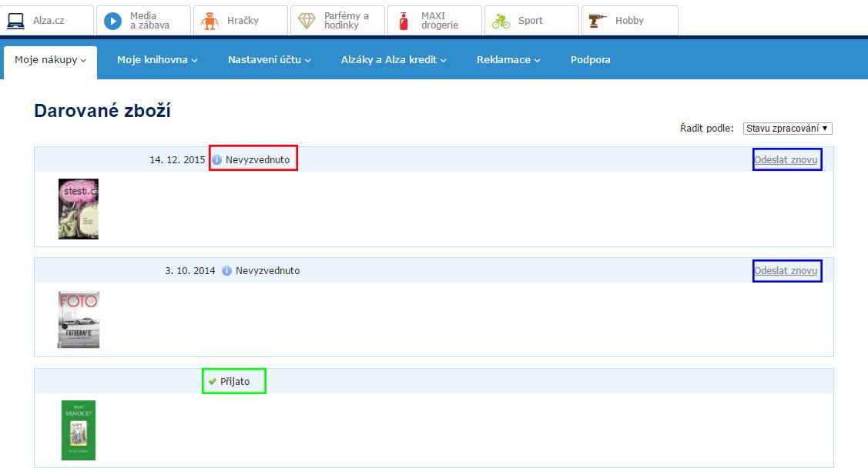Image resolution: width=868 pixels, height=475 pixels.
Task: Open Alzáky a Alza kredit menu
Action: pos(393,60)
